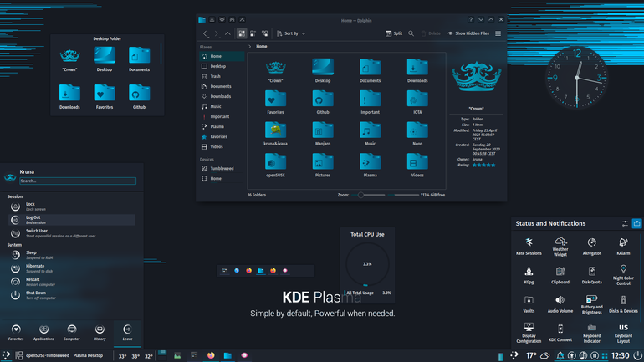Open the Applications tab in the launcher
Image resolution: width=644 pixels, height=362 pixels.
[43, 333]
